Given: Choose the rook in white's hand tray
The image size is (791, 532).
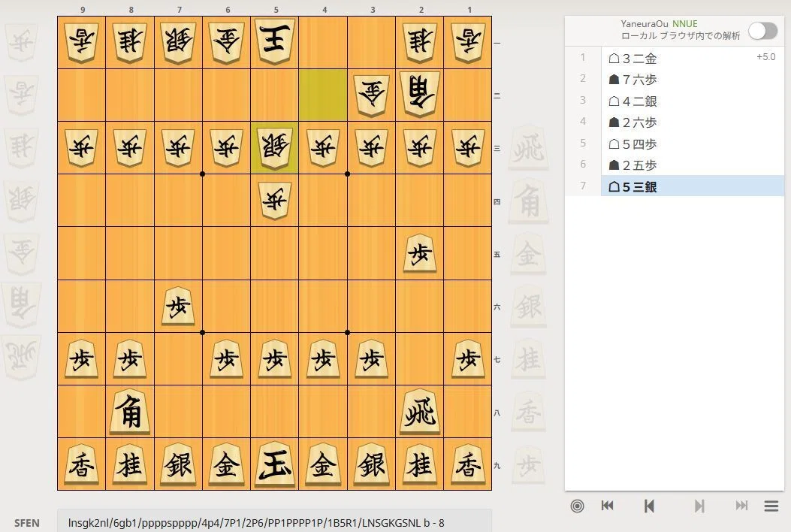Looking at the screenshot, I should pos(21,358).
